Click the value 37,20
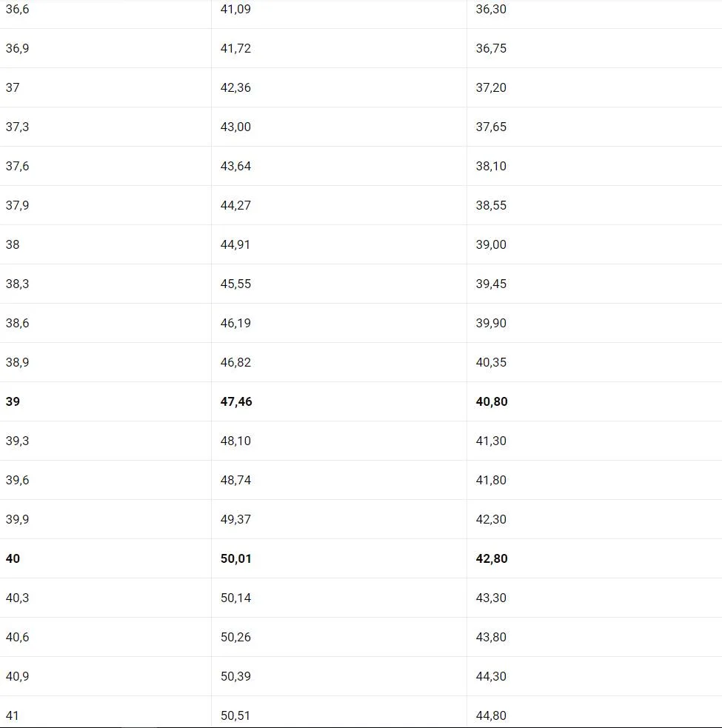 click(x=491, y=87)
